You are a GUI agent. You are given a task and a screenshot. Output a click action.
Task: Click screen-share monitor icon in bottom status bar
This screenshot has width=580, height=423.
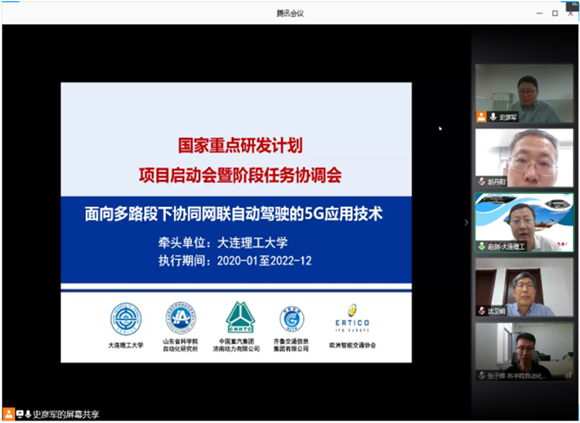click(x=20, y=414)
